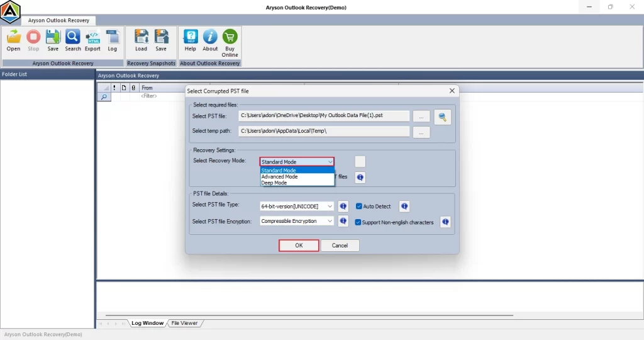Click the filter magnifier icon in grid
This screenshot has width=644, height=340.
(104, 97)
